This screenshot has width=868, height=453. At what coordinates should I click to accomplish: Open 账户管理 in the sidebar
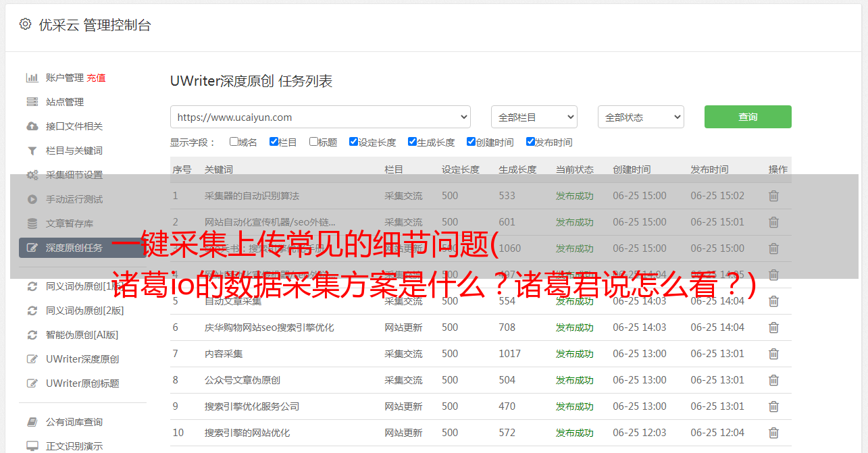(x=65, y=78)
